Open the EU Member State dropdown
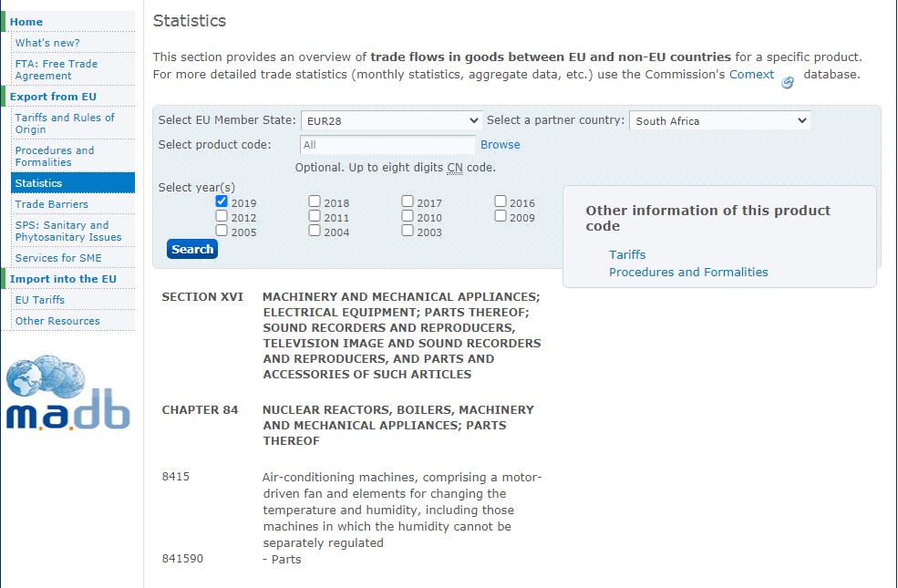The image size is (898, 588). 392,121
